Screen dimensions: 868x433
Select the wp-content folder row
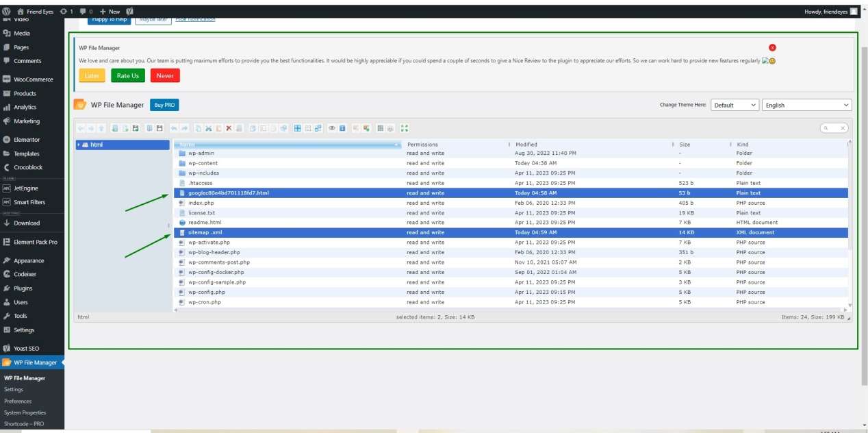(511, 163)
